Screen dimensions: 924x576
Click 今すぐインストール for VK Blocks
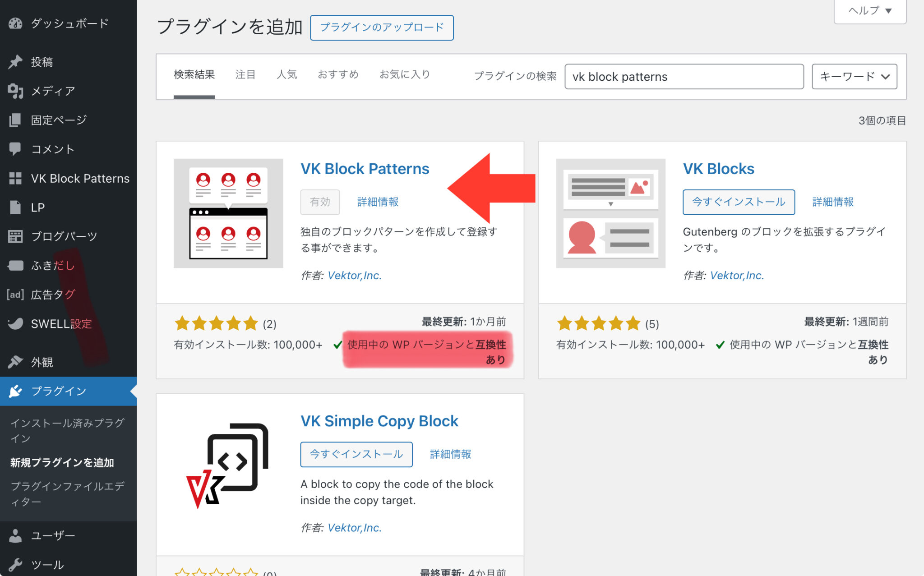point(739,202)
